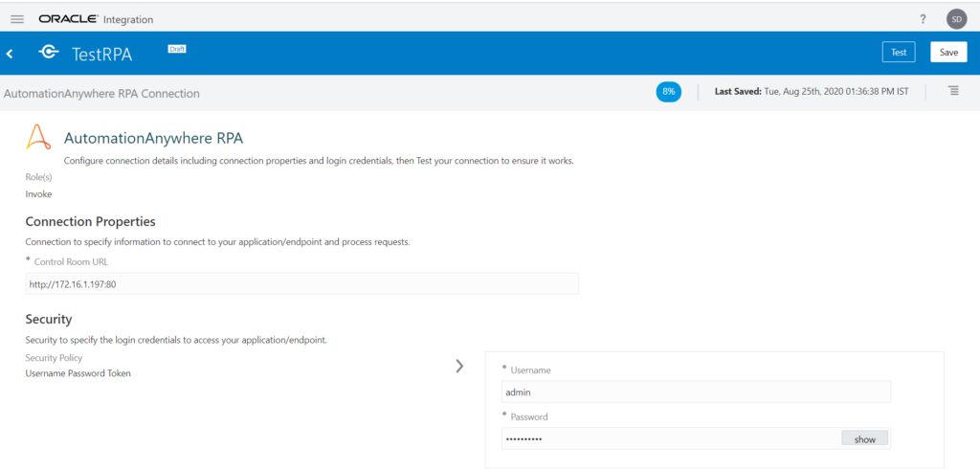
Task: Click the Connection Properties heading
Action: coord(90,222)
